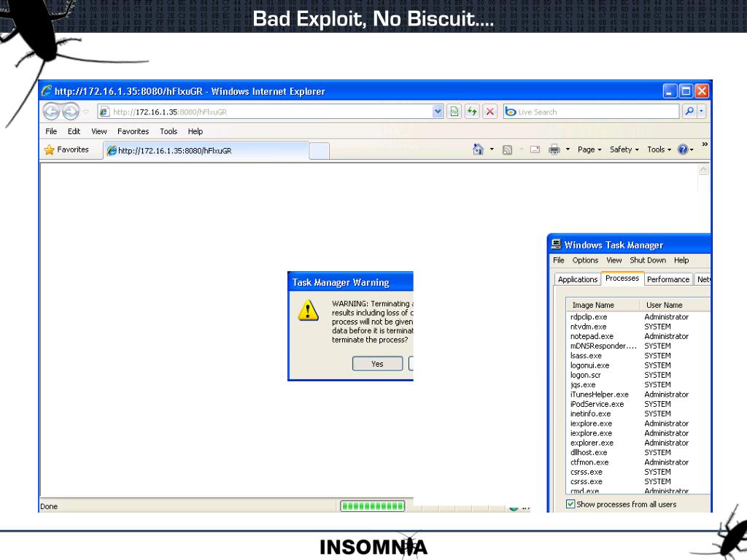Select the hFlxuGR browser tab
Screen dimensions: 747x560
pos(206,150)
